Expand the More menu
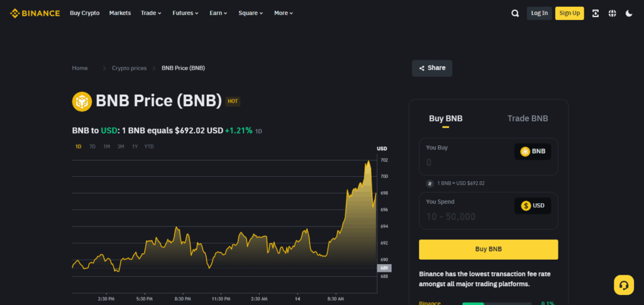 point(284,13)
